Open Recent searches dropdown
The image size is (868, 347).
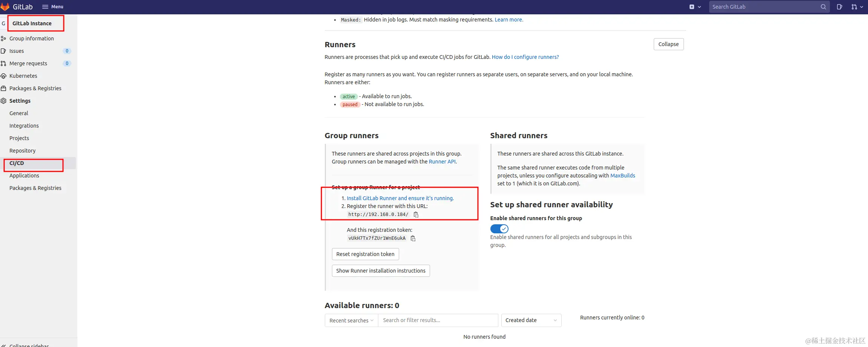point(351,320)
